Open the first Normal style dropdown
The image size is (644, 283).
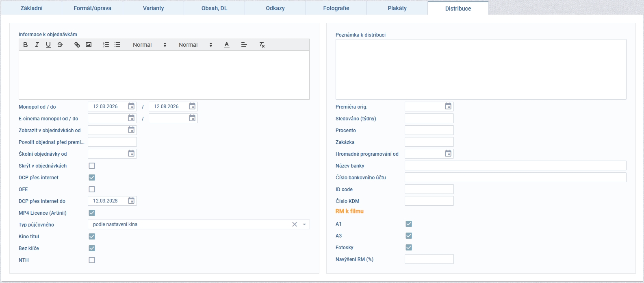[150, 45]
